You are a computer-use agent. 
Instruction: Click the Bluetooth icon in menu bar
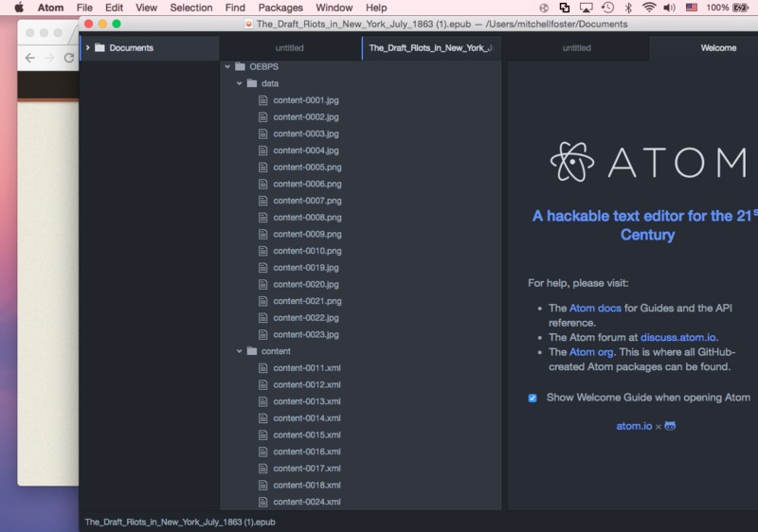pyautogui.click(x=628, y=8)
